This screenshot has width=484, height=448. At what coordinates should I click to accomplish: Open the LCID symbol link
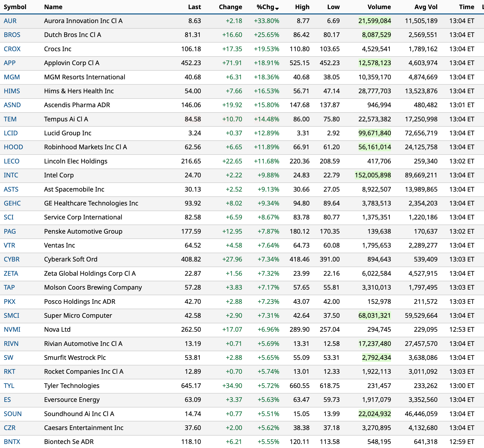tap(11, 133)
